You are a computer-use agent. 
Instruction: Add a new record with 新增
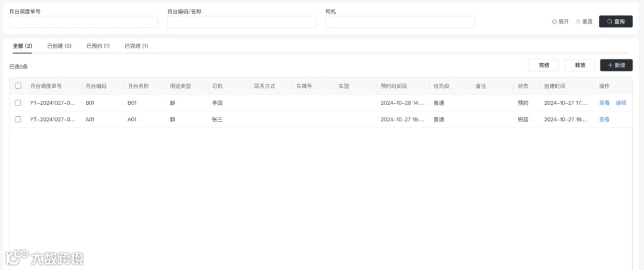click(616, 65)
